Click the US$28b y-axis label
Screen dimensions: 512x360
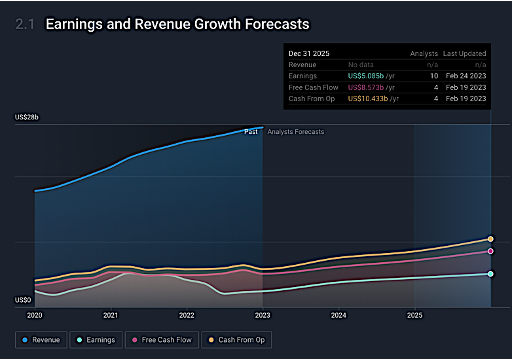(27, 117)
